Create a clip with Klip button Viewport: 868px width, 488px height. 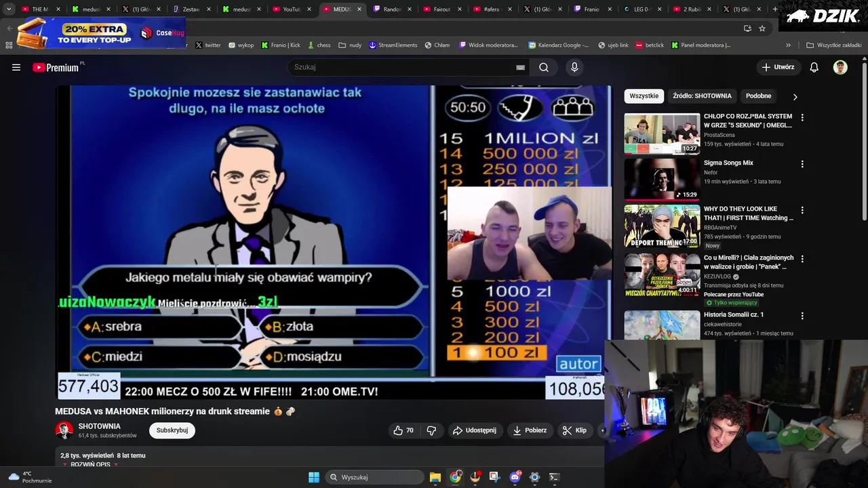point(574,430)
